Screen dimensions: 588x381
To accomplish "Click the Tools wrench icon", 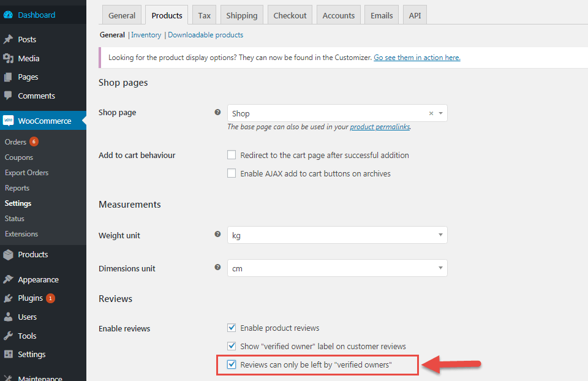I will pyautogui.click(x=8, y=336).
